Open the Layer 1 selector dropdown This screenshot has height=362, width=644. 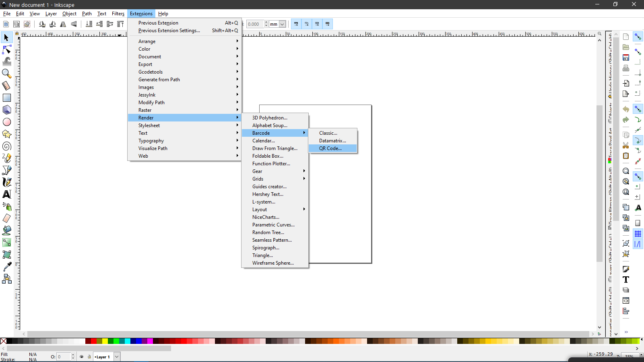pos(107,357)
